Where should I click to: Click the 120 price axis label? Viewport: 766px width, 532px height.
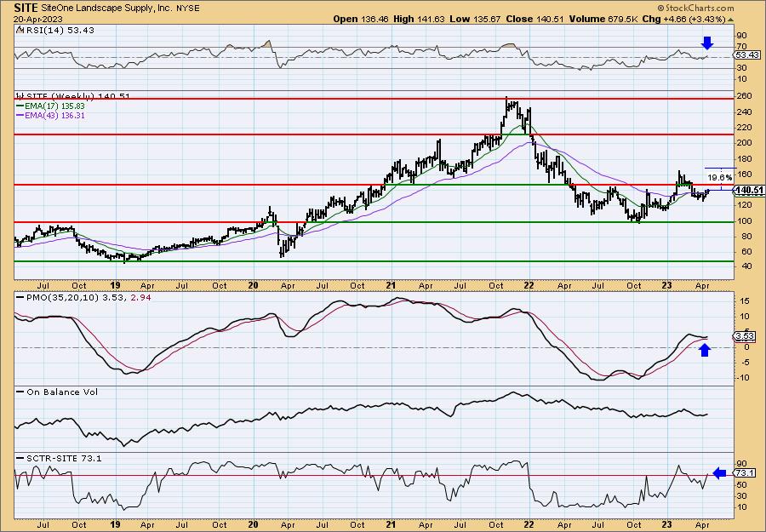[745, 205]
